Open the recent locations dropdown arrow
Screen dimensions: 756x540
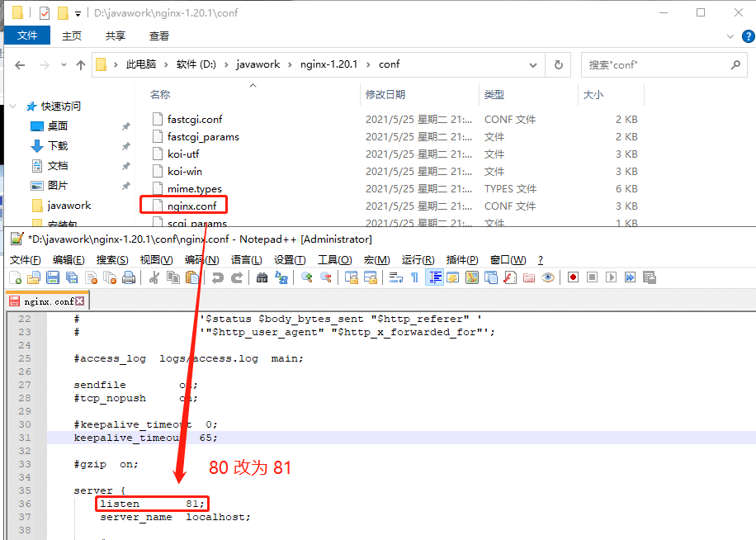pos(64,65)
